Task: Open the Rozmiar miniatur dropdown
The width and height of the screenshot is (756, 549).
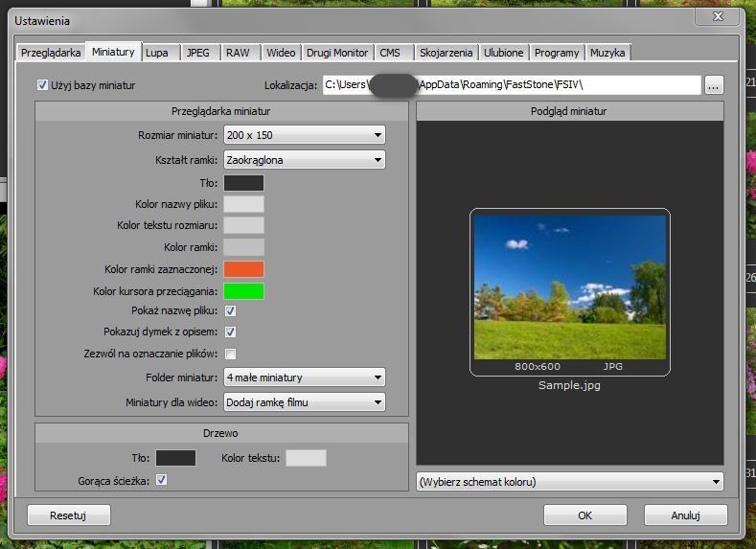Action: click(305, 135)
